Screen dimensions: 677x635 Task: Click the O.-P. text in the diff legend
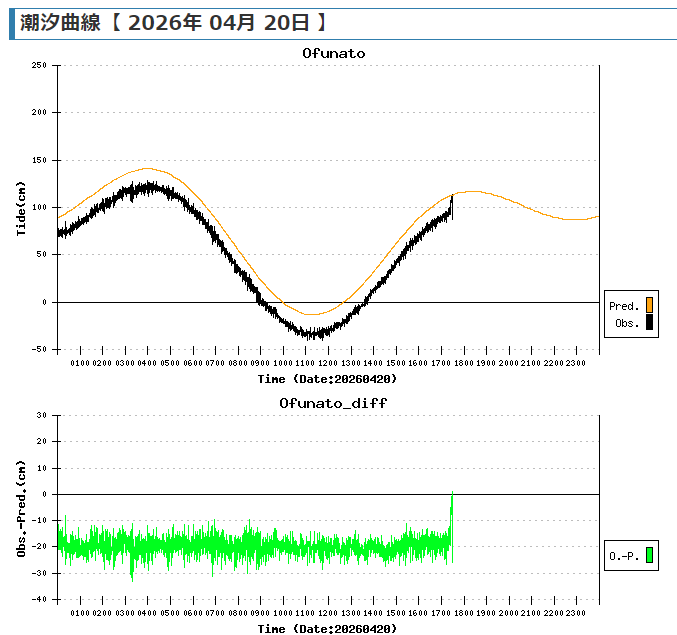(624, 555)
